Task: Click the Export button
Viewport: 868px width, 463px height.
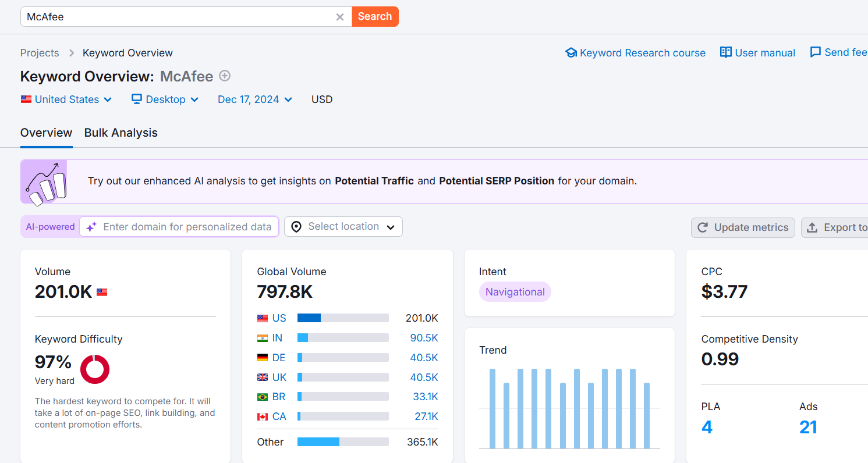Action: tap(835, 227)
